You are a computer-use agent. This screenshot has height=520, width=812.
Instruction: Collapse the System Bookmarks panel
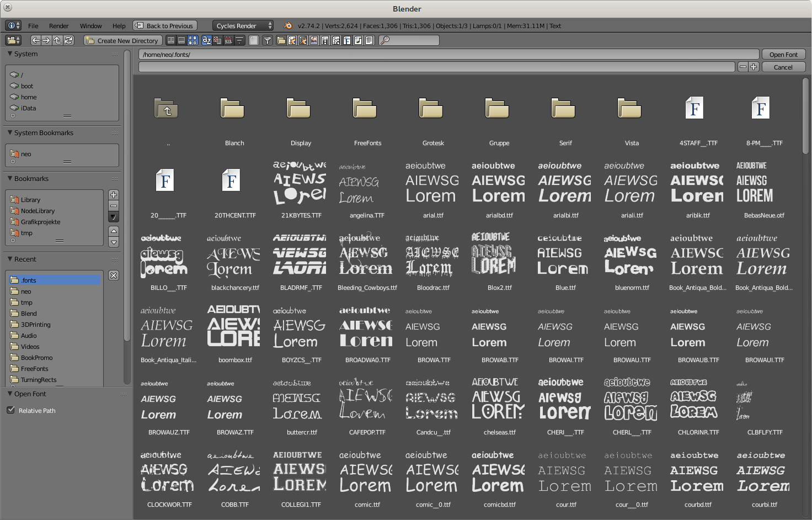(x=10, y=132)
